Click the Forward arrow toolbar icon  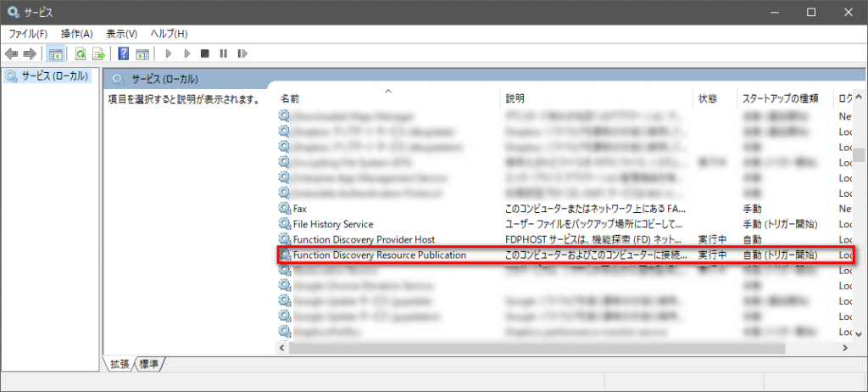click(30, 53)
